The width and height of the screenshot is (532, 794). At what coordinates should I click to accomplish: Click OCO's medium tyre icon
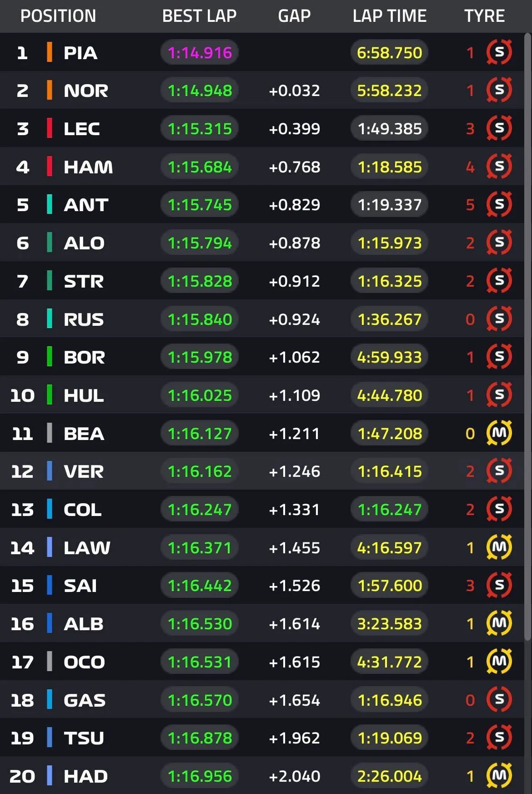point(499,661)
